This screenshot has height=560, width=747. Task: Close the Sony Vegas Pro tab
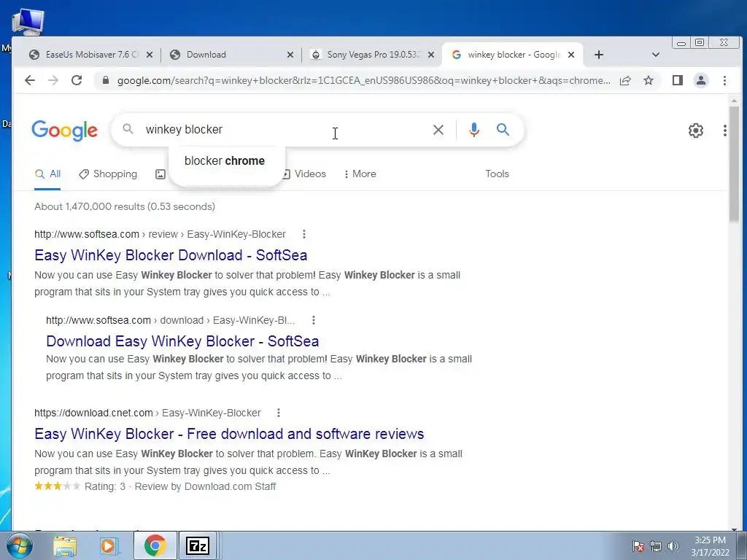(x=431, y=55)
